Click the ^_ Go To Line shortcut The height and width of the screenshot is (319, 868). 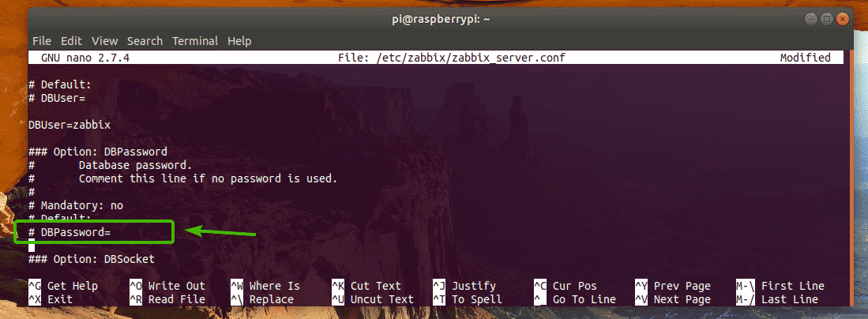pos(575,299)
